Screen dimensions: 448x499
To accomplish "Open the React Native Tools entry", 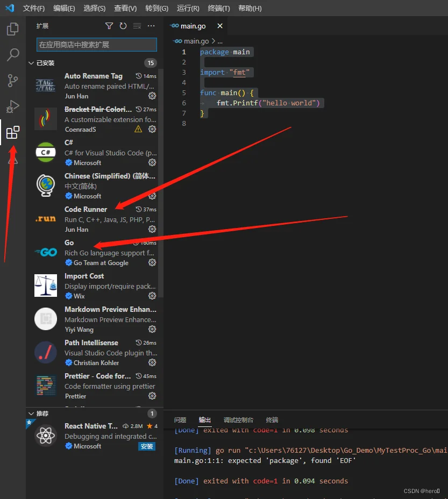I will point(95,436).
